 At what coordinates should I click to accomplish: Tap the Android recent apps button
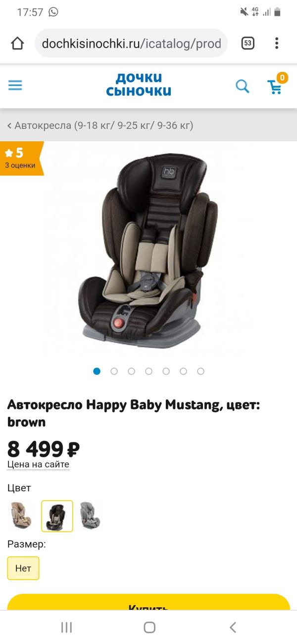click(x=66, y=627)
